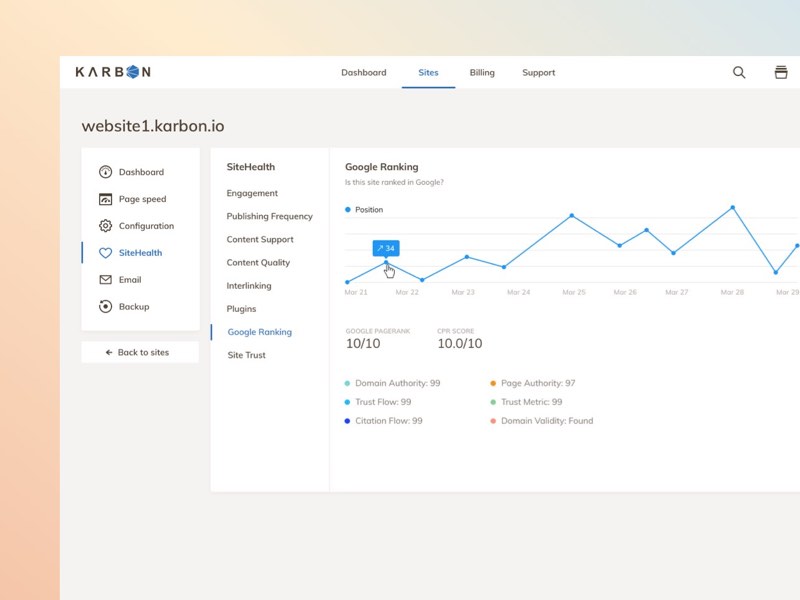Screen dimensions: 800x600
Task: Click the archive box icon in header
Action: point(781,72)
